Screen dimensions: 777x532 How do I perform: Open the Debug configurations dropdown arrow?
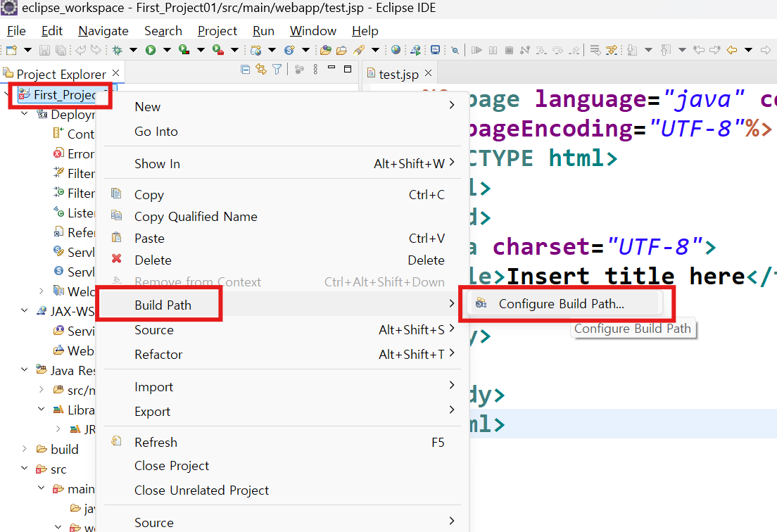click(x=133, y=50)
